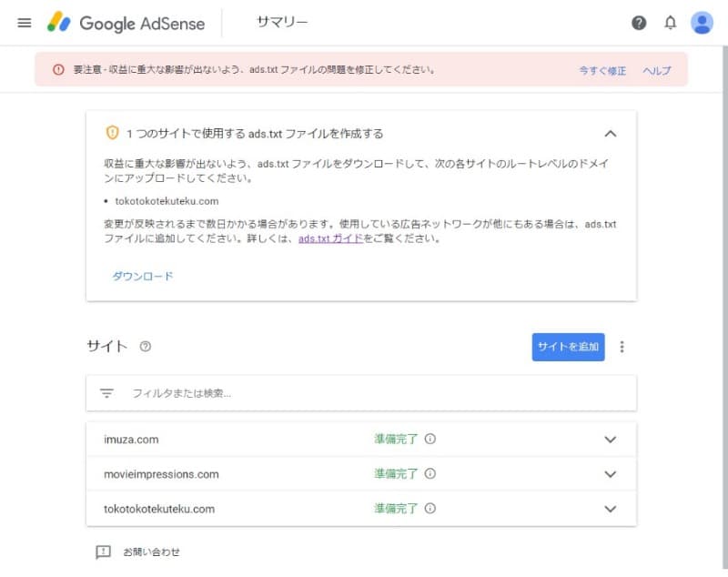Viewport: 728px width, 577px height.
Task: Click the tokotokotekuteku.com bullet in ads.txt card
Action: [167, 201]
